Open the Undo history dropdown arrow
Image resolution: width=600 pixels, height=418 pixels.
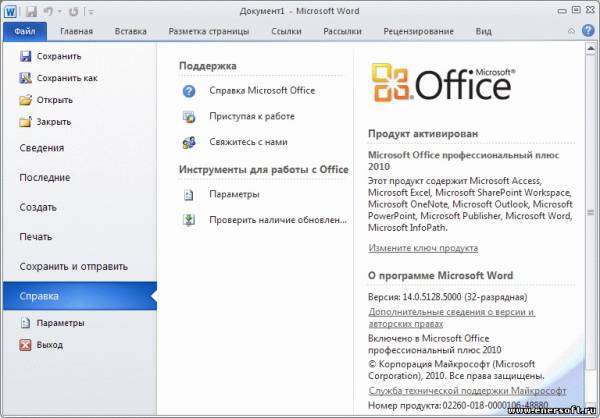pyautogui.click(x=59, y=12)
